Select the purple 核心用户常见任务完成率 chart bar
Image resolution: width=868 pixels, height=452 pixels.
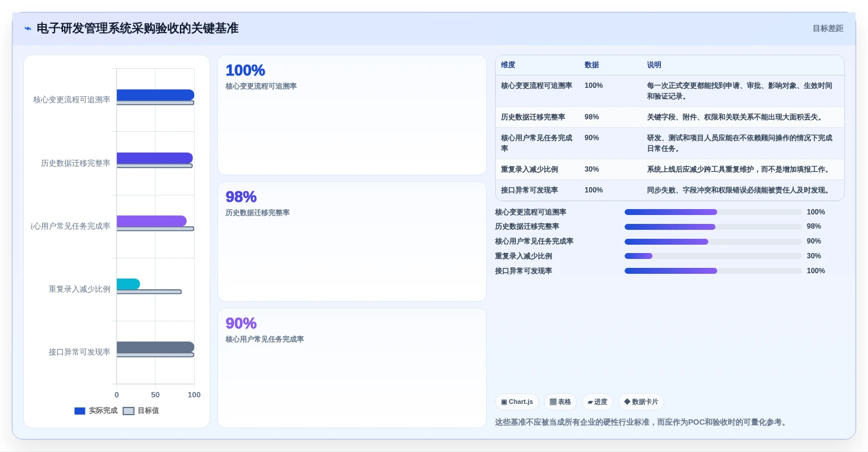[x=151, y=221]
